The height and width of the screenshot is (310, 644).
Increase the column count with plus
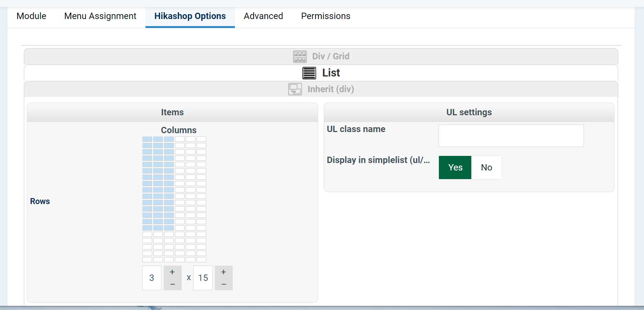pos(172,272)
